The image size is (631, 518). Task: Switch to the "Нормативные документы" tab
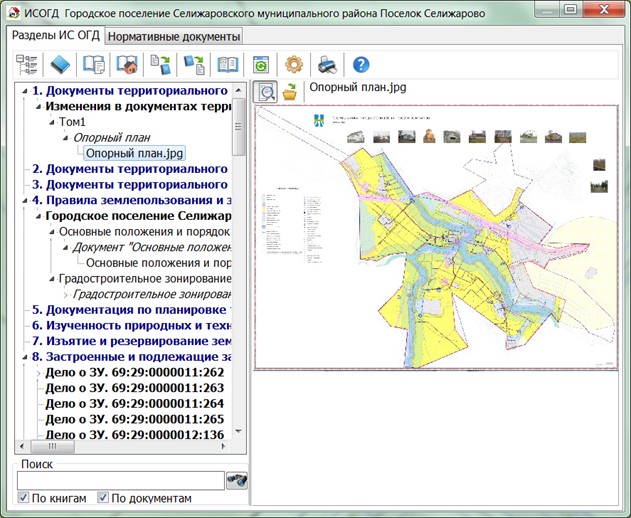click(x=174, y=35)
